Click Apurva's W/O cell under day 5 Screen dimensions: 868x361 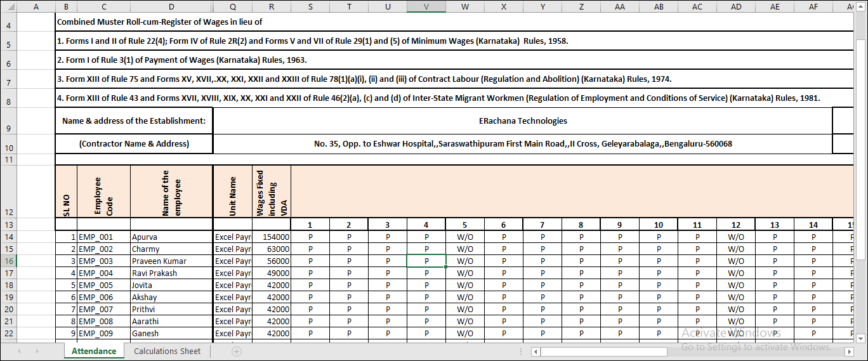465,237
